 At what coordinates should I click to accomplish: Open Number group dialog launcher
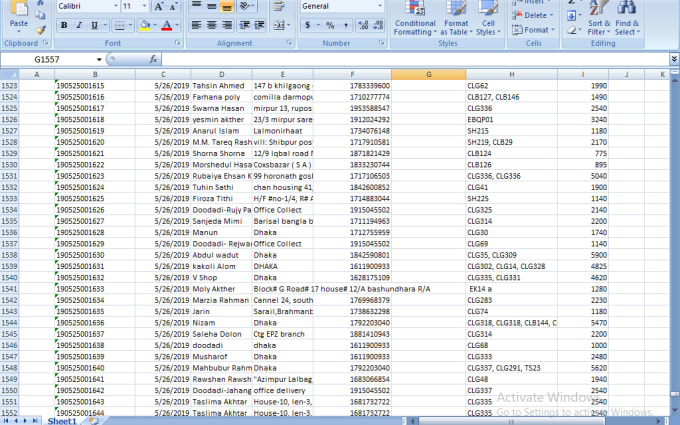(x=381, y=43)
